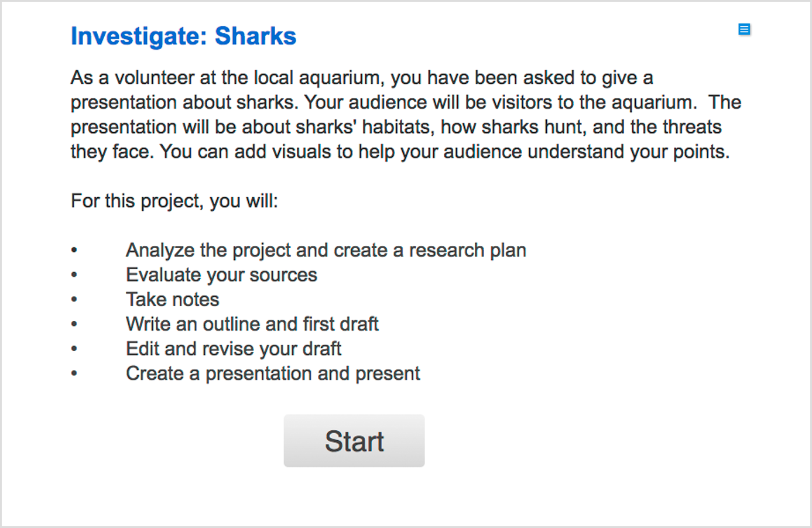Select "Write an outline and first draft"
812x528 pixels.
252,324
